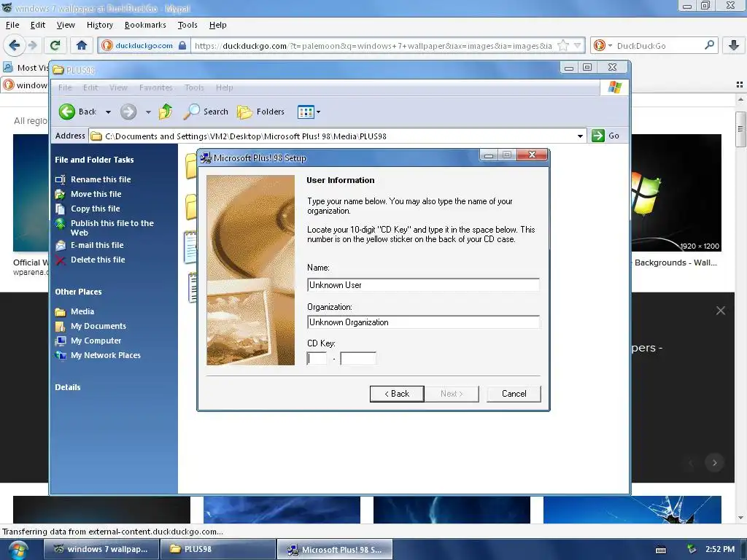Click Publish this file to the Web

[112, 228]
